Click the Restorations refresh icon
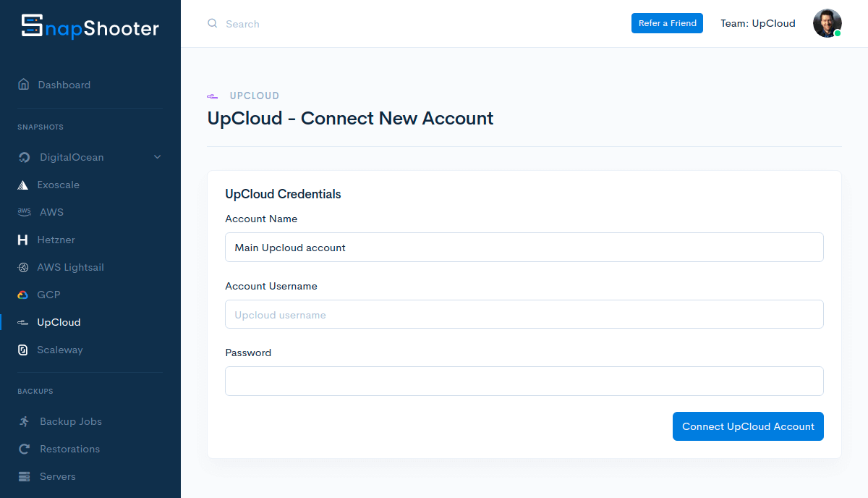 pyautogui.click(x=25, y=449)
